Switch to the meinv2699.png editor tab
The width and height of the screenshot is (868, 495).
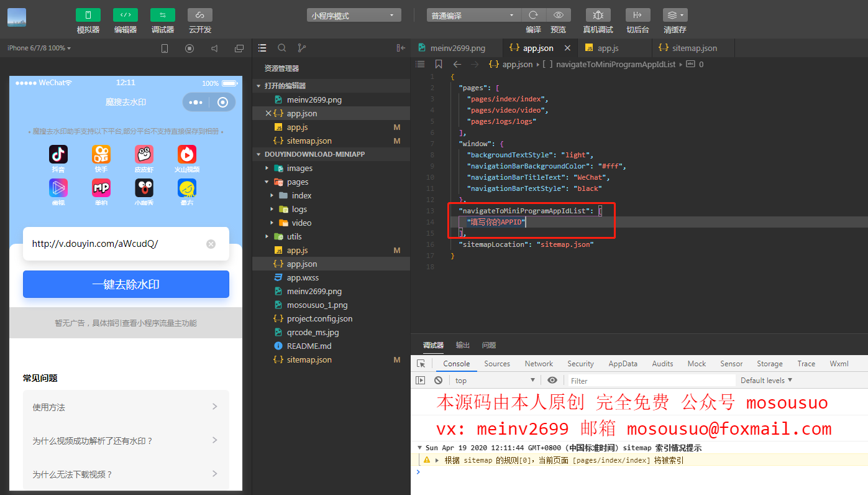coord(456,48)
